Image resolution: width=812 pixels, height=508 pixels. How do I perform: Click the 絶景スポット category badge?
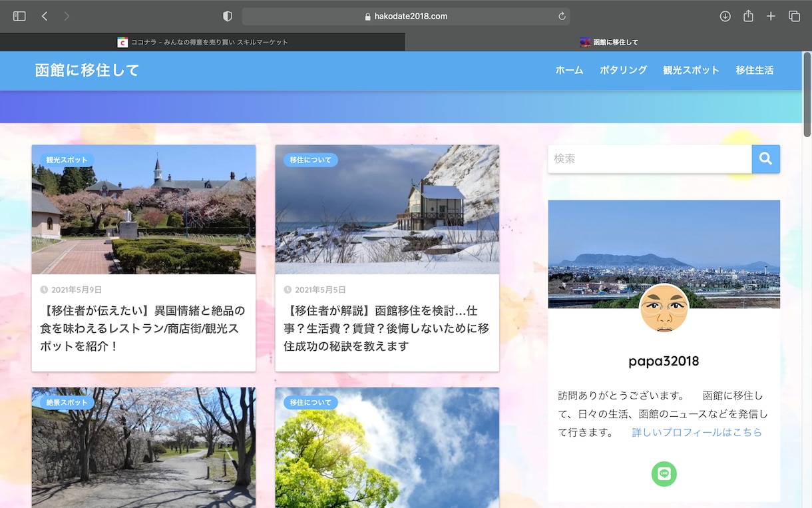67,402
